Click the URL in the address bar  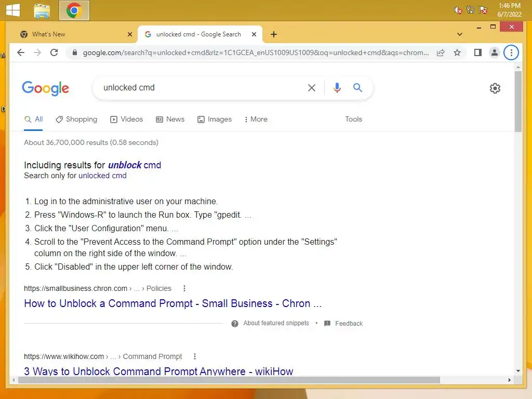(256, 52)
